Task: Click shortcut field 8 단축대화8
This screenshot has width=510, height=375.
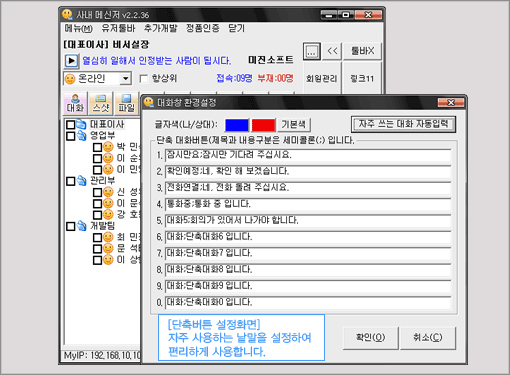Action: point(308,269)
